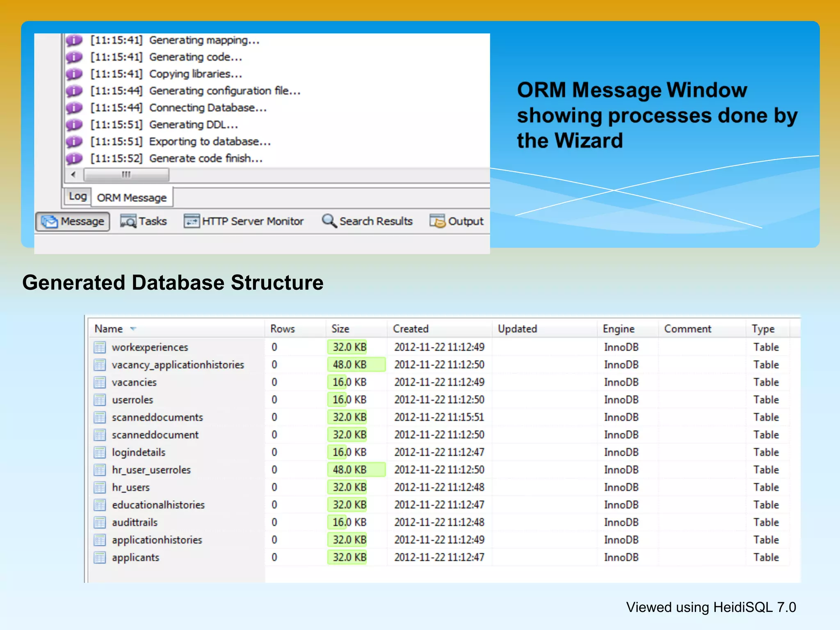Click the ORM Message horizontal scrollbar thumb
The image size is (840, 630).
click(x=126, y=175)
